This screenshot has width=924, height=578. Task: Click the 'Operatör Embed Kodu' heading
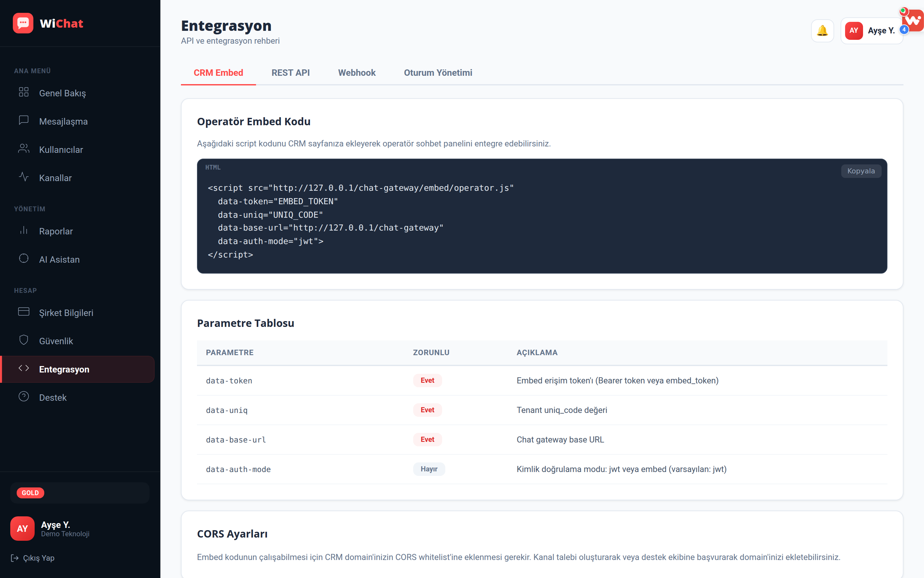click(253, 122)
